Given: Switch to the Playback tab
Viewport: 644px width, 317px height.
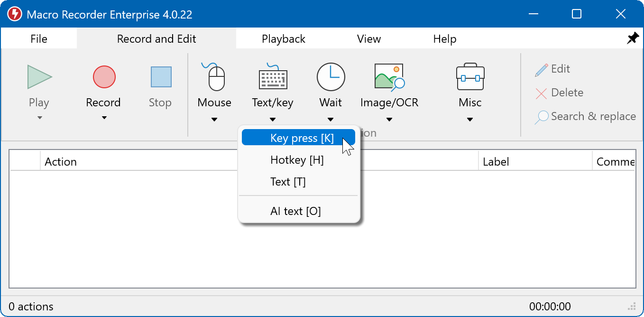Looking at the screenshot, I should click(284, 39).
